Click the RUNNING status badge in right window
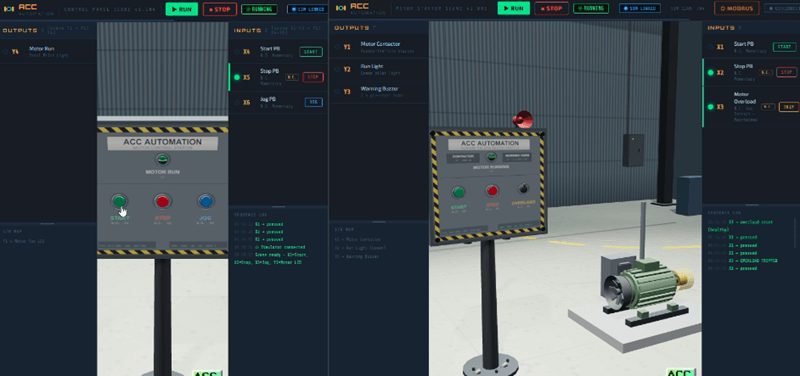 [x=591, y=8]
